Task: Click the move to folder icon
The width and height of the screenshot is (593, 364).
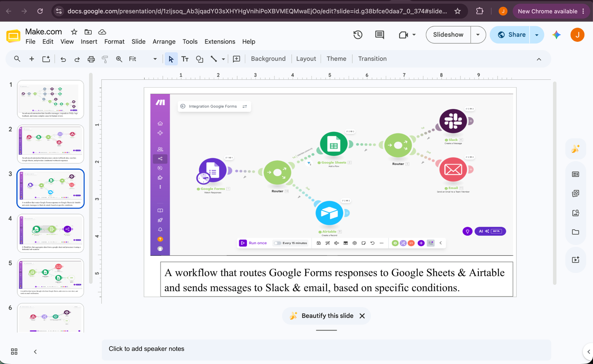Action: click(x=88, y=32)
